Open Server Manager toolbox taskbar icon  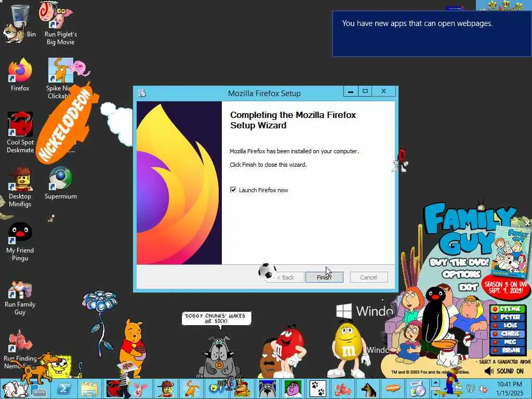(x=38, y=390)
